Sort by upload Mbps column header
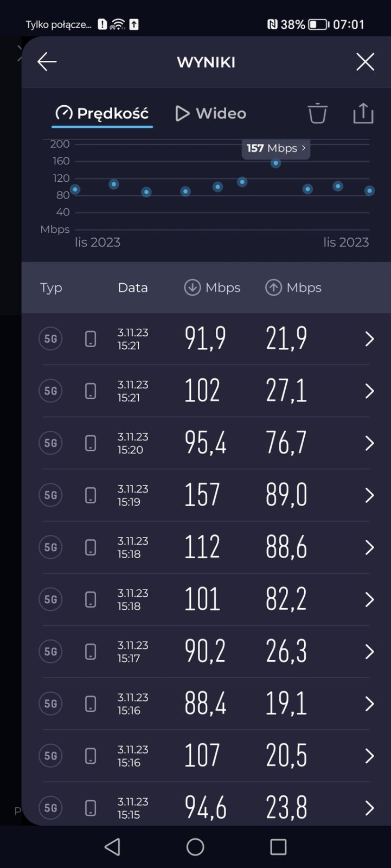391x868 pixels. [x=293, y=288]
